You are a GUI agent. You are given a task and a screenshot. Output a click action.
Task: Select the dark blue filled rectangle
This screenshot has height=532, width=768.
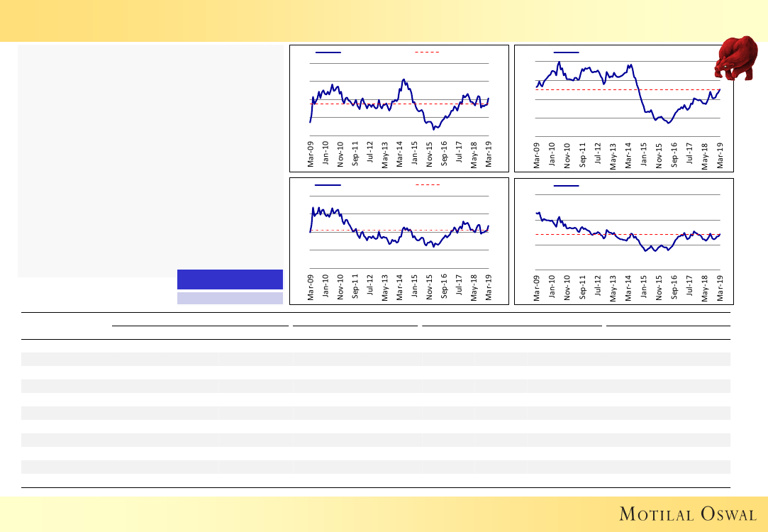pyautogui.click(x=230, y=279)
